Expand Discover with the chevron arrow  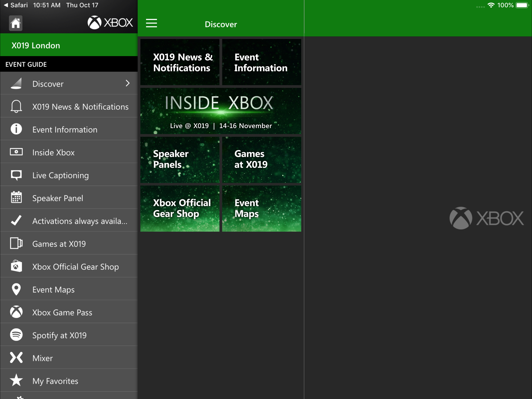click(x=128, y=83)
